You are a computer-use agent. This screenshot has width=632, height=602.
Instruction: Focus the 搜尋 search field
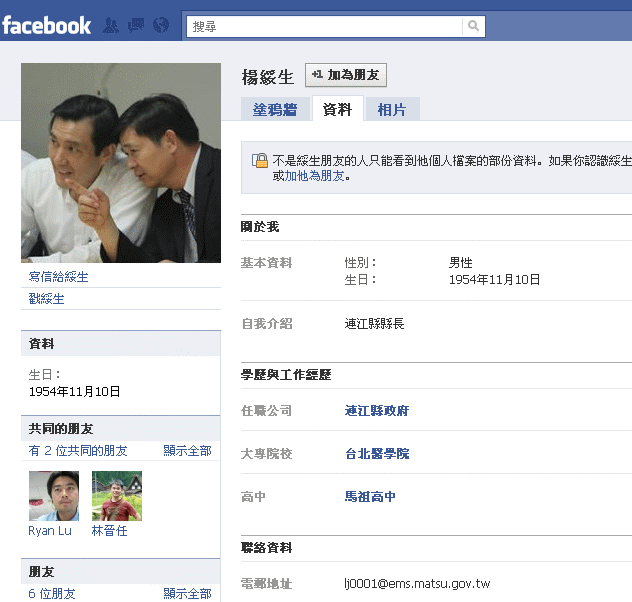pos(324,27)
